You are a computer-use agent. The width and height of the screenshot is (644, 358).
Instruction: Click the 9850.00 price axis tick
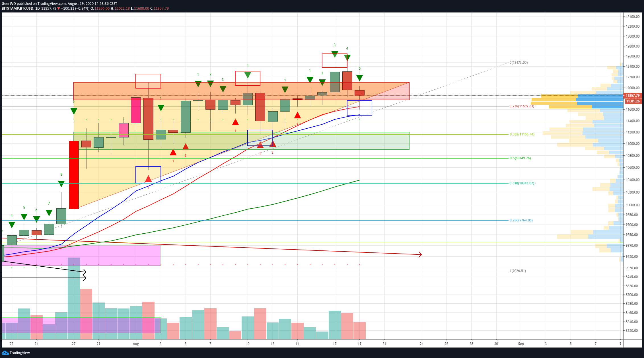(x=631, y=215)
